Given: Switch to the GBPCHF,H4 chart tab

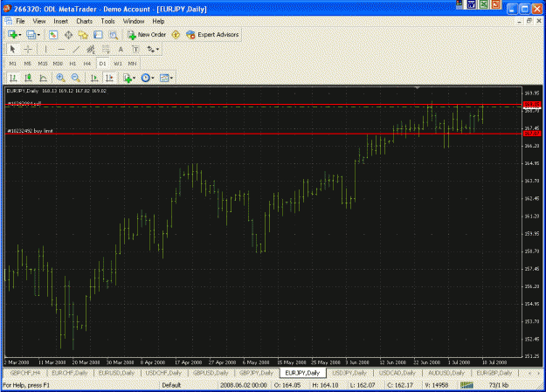Looking at the screenshot, I should pos(25,373).
